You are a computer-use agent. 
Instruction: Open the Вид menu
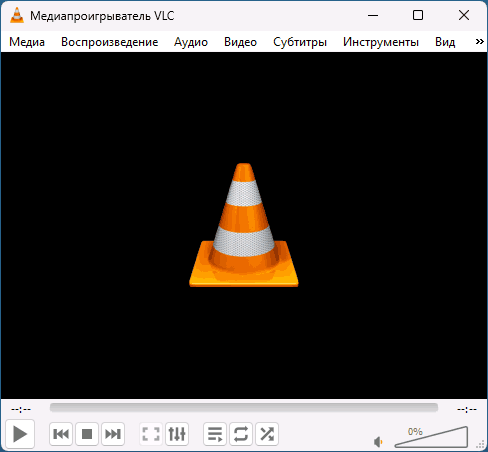click(445, 42)
